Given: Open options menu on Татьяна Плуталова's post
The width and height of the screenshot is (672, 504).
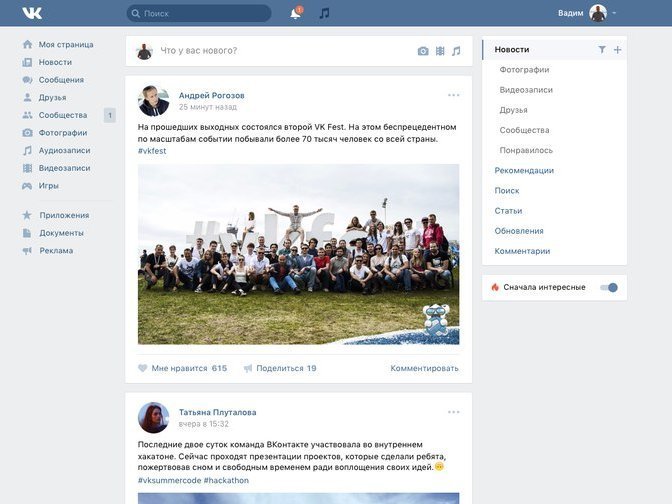Looking at the screenshot, I should click(454, 412).
